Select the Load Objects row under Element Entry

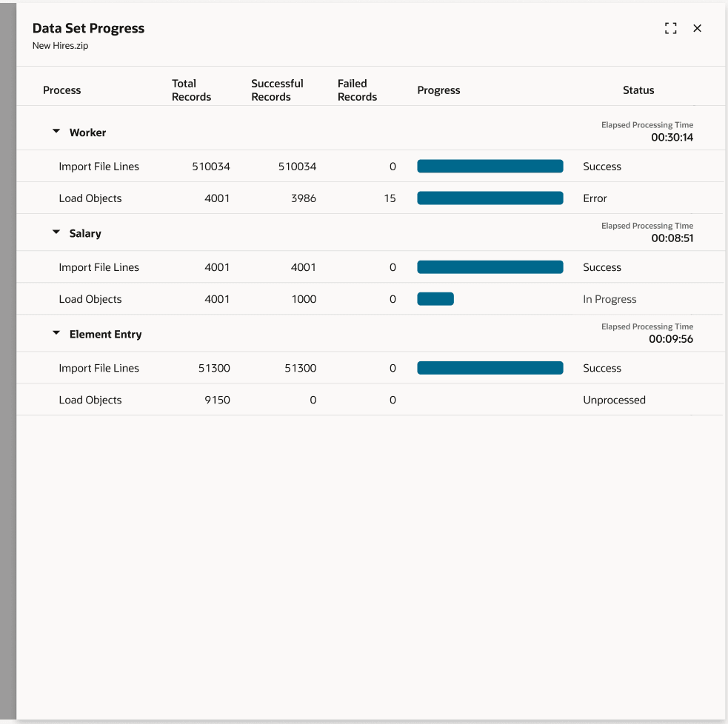coord(91,400)
